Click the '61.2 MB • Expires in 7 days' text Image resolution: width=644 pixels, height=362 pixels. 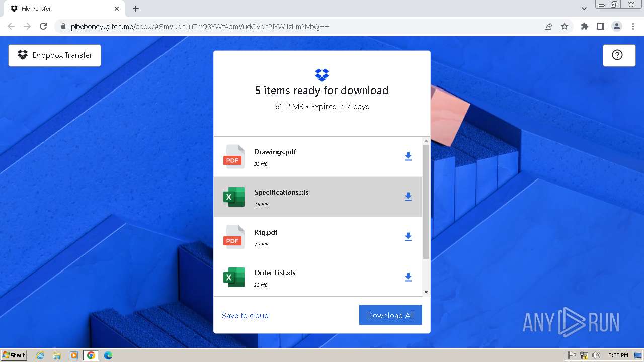coord(322,107)
